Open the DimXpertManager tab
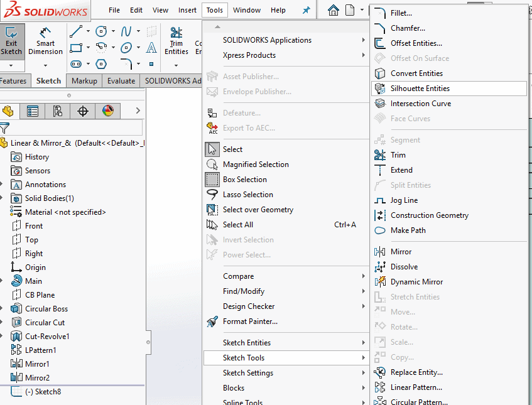This screenshot has height=405, width=532. pos(83,111)
